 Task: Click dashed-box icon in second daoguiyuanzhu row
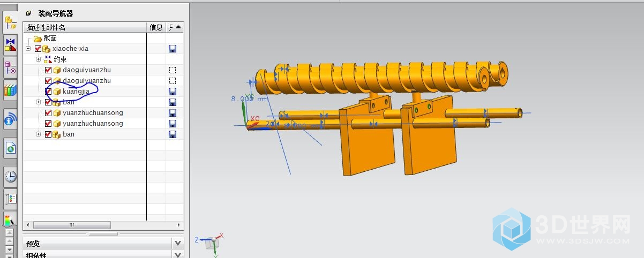pyautogui.click(x=173, y=81)
